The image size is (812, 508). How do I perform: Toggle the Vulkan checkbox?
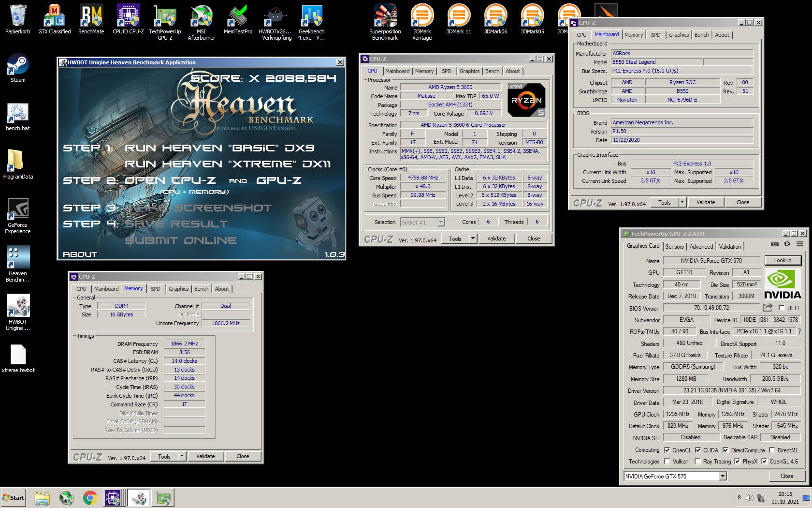pyautogui.click(x=667, y=462)
